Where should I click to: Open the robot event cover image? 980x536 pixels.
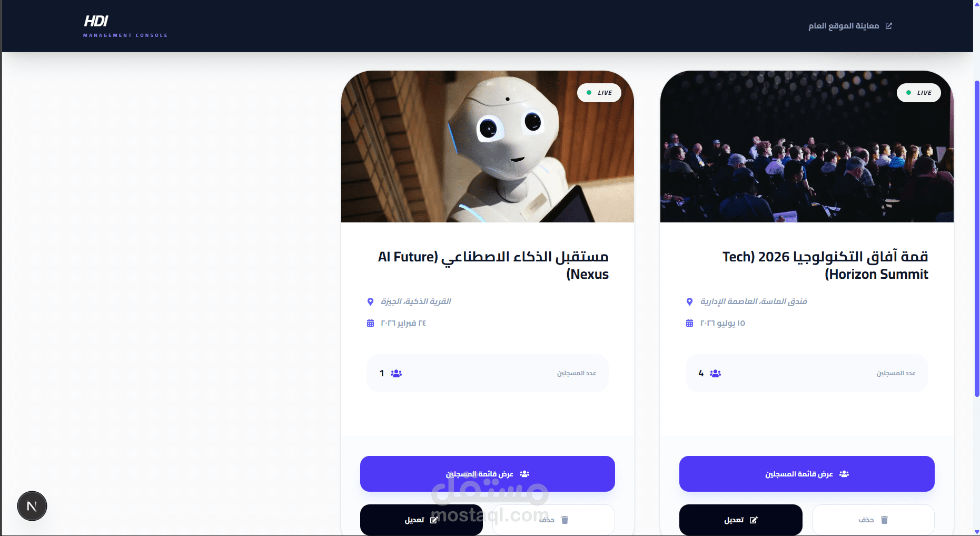[488, 147]
